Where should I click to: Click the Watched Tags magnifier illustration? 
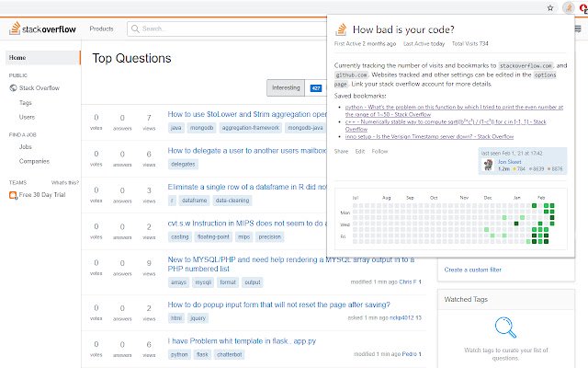click(x=505, y=328)
